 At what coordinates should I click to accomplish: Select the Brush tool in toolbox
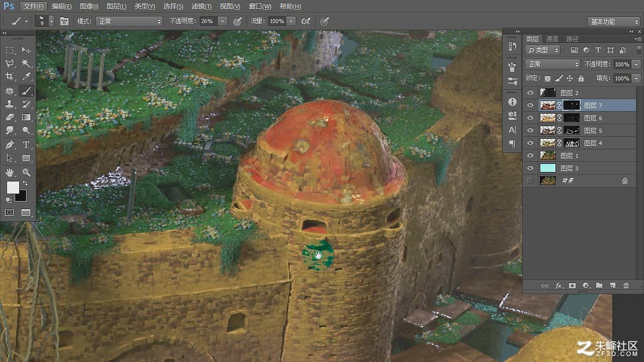(x=26, y=91)
